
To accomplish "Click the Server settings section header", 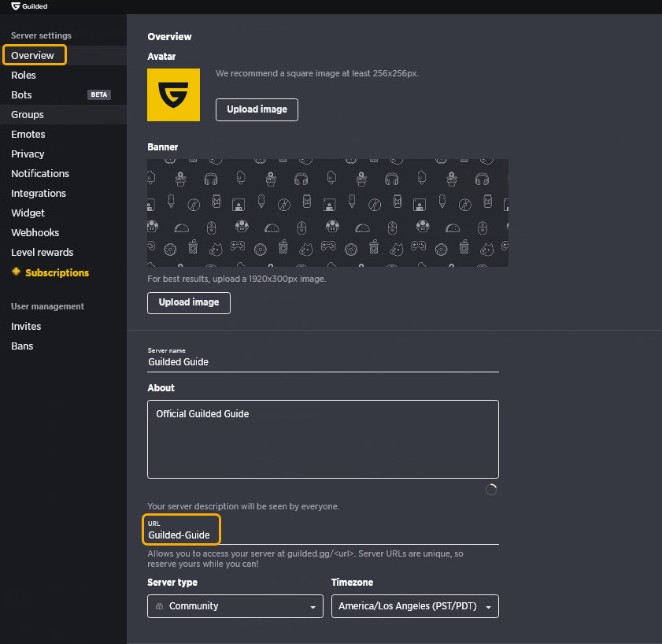I will (x=42, y=35).
